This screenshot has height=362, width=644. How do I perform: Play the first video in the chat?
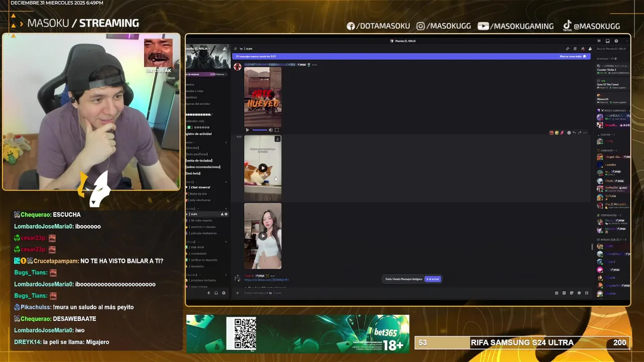point(247,130)
